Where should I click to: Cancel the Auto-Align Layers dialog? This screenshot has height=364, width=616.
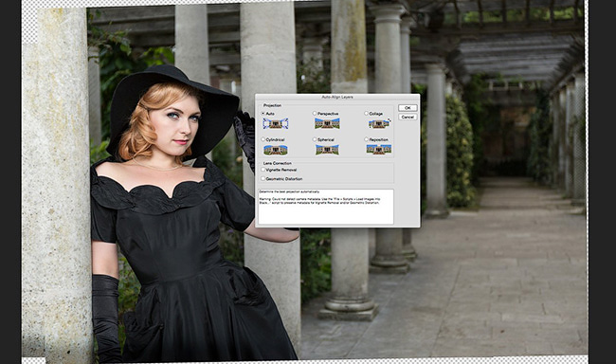point(408,117)
